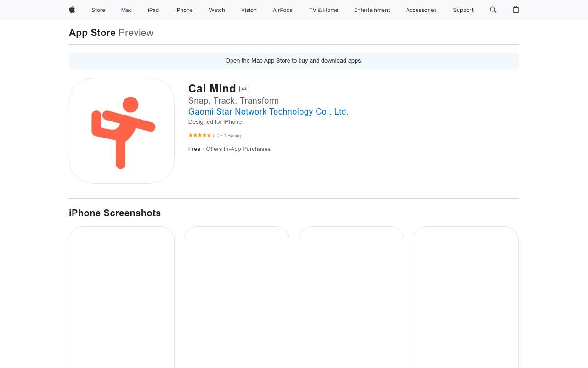Click the iPhone Screenshots heading
The image size is (588, 368).
pyautogui.click(x=115, y=213)
